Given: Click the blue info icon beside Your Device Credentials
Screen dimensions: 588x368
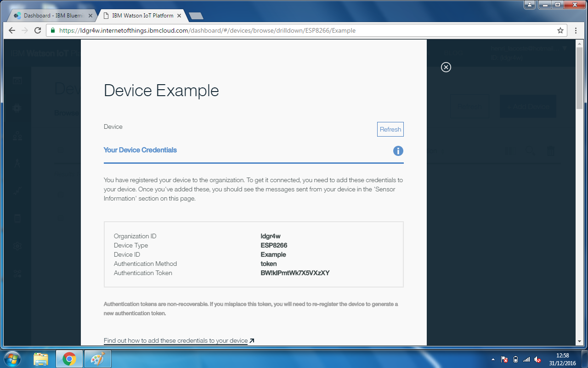Looking at the screenshot, I should click(398, 151).
